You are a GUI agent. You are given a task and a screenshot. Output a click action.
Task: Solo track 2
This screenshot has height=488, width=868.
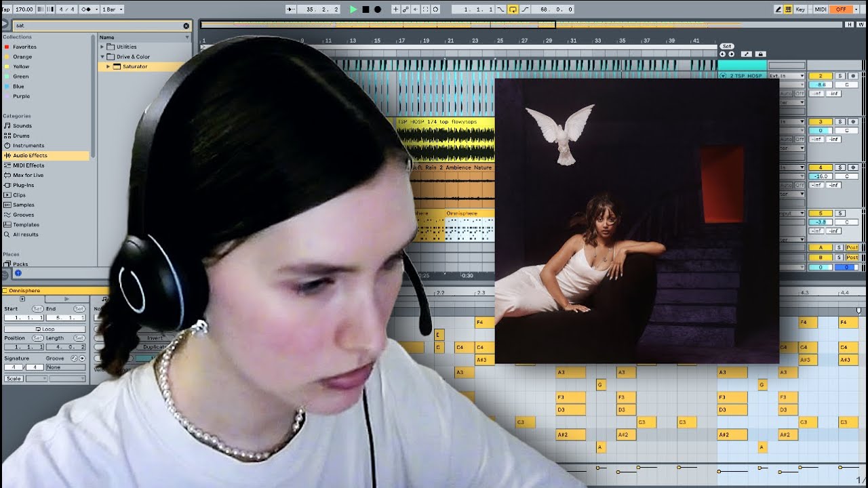pos(840,76)
